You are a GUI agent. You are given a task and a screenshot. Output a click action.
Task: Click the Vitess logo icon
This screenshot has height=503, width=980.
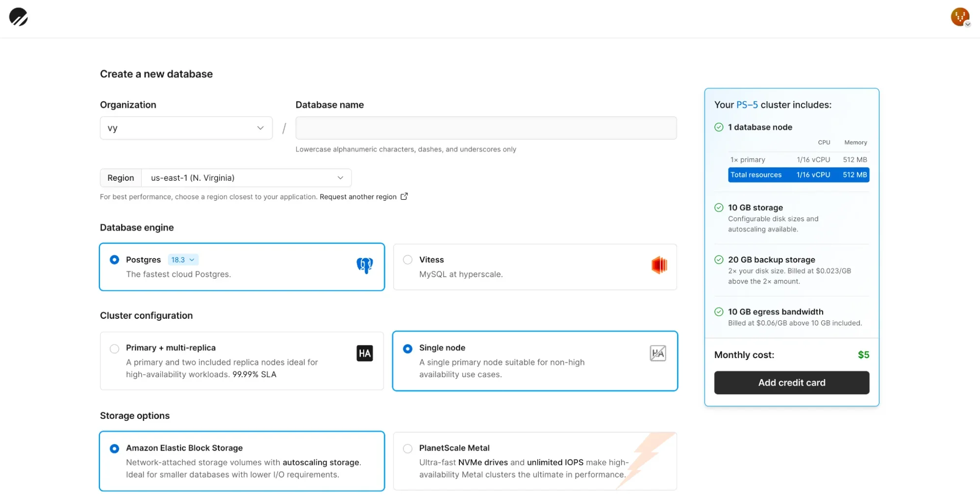pyautogui.click(x=659, y=265)
